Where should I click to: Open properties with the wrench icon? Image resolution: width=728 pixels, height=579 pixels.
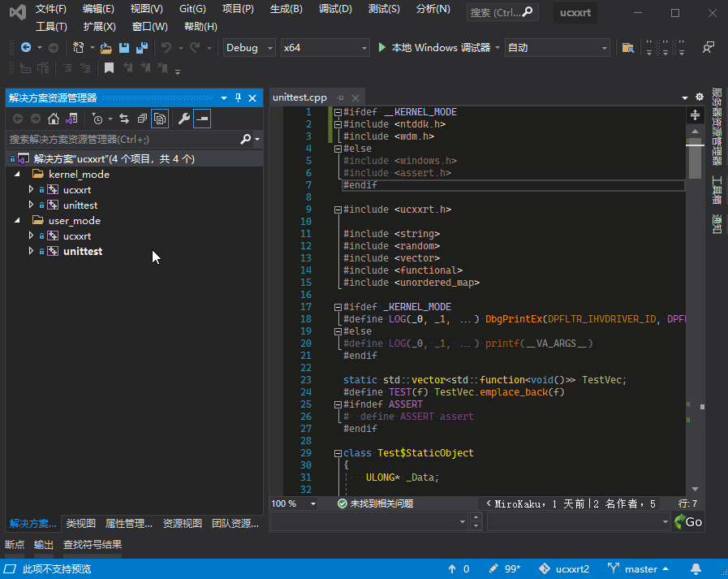pyautogui.click(x=184, y=119)
